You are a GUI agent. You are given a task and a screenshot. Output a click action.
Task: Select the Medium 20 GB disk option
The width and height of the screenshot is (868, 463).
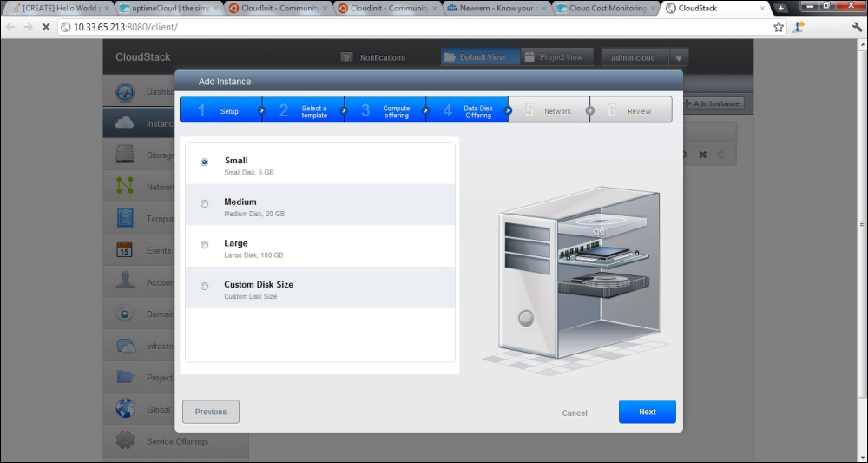[205, 203]
